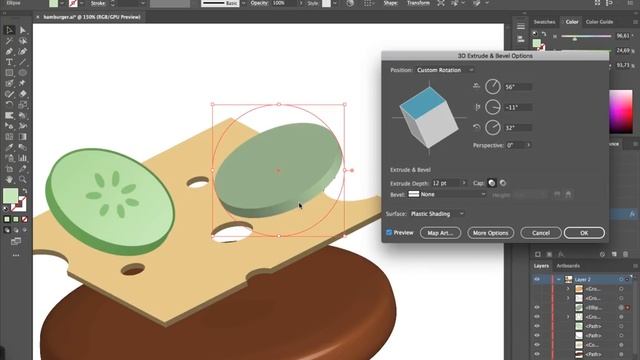Open the Bevel shape dropdown
Viewport: 640px width, 360px height.
(448, 194)
